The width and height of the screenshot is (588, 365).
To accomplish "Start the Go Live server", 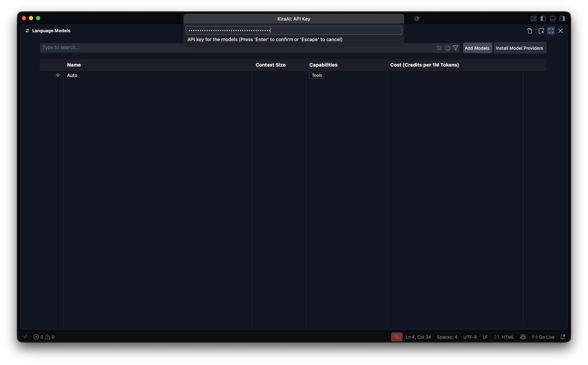I will click(x=543, y=337).
